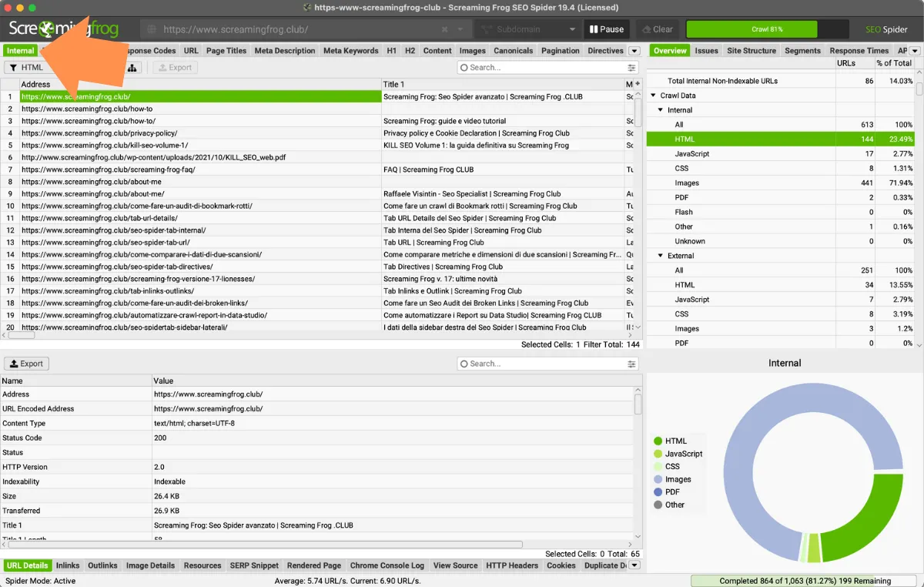Open the SERP Snippet bottom tab

254,565
